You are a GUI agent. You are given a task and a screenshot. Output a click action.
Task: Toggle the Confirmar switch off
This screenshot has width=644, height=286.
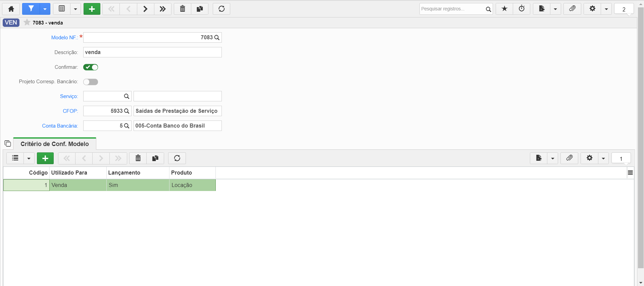click(91, 67)
